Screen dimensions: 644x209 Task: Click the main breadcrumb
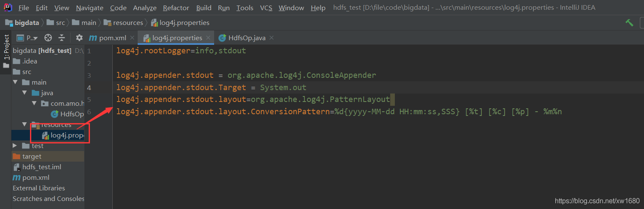coord(84,23)
